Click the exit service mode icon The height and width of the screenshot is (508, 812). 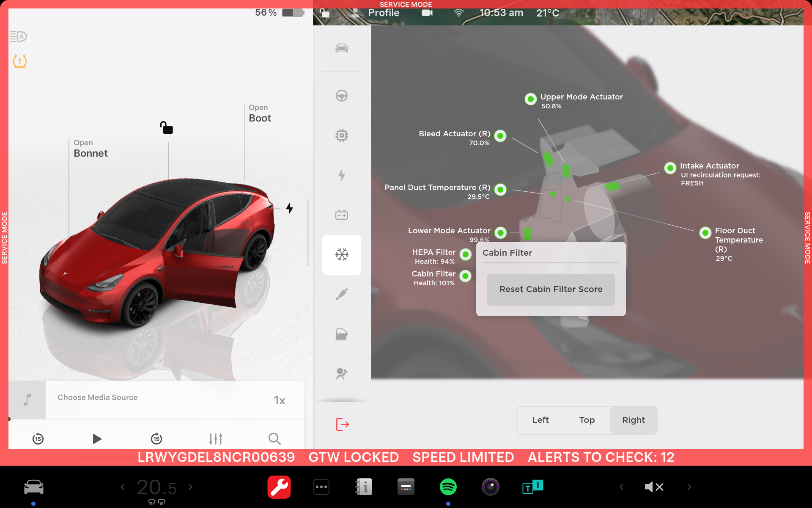342,424
